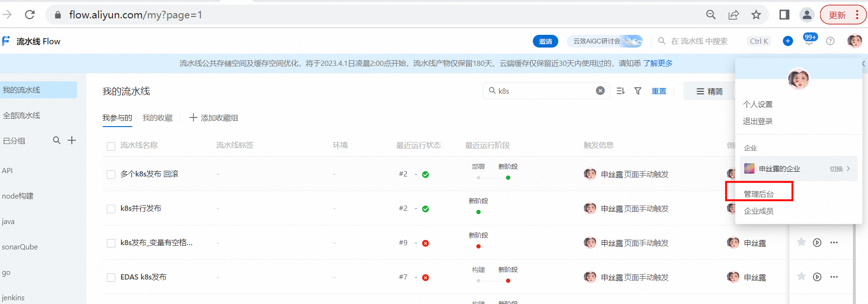
Task: Check the EDAS k8s发布 row checkbox
Action: tap(111, 277)
